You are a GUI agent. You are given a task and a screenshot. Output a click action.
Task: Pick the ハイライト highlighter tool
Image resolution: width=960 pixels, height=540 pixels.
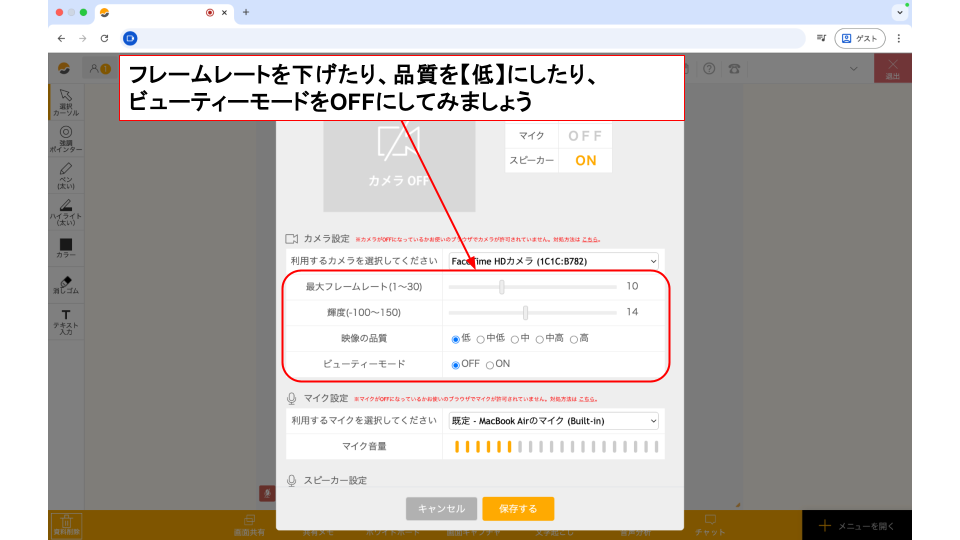click(x=65, y=210)
